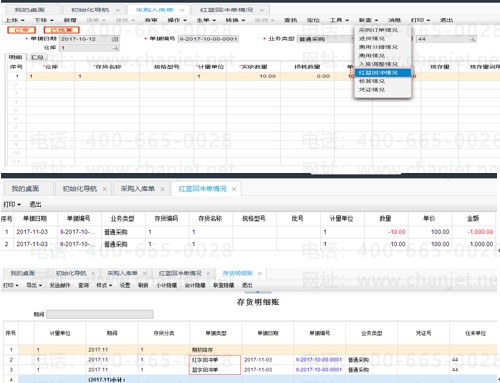Close 初始化导航 tab in middle window
Viewport: 500px width, 383px height.
[104, 189]
